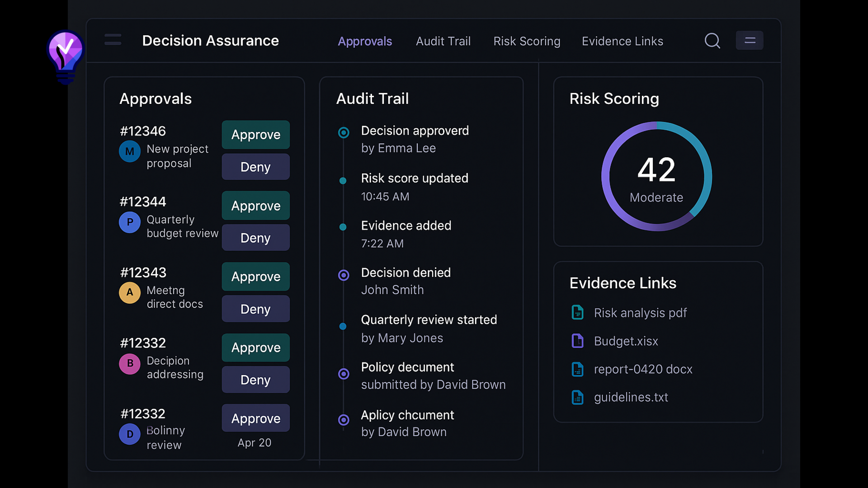Approve request #12346 New project proposal
Image resolution: width=868 pixels, height=488 pixels.
coord(255,135)
